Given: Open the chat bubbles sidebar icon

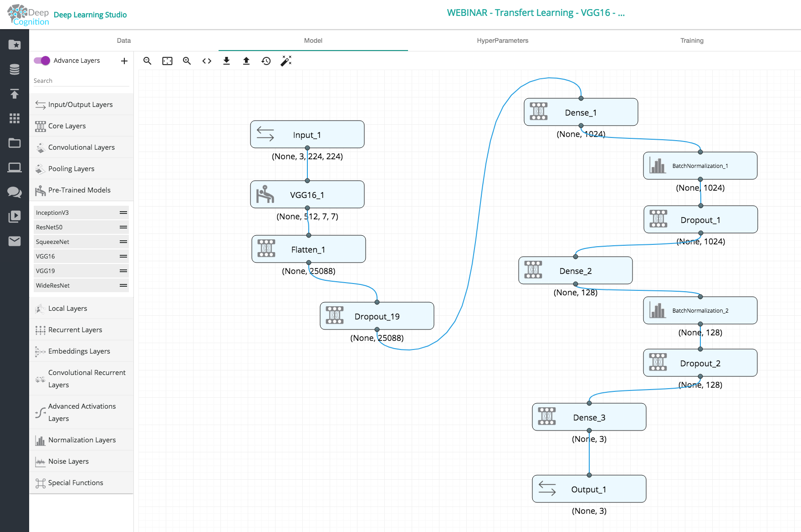Looking at the screenshot, I should pyautogui.click(x=15, y=192).
